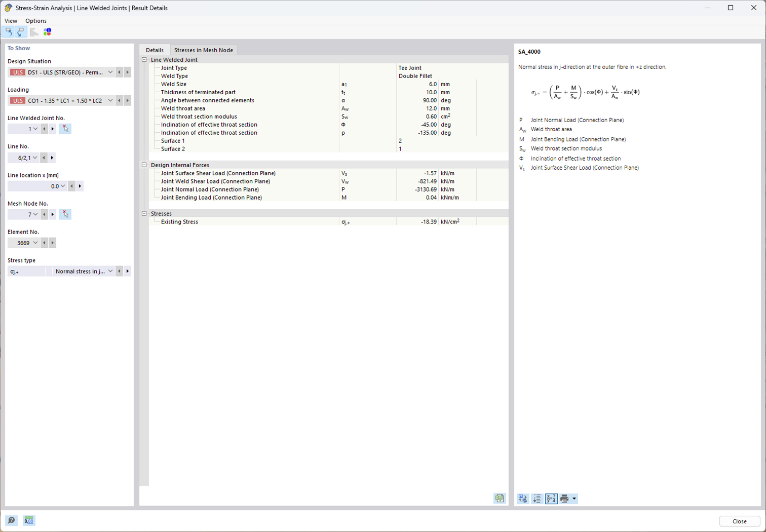Step to previous Element No.

tap(45, 243)
